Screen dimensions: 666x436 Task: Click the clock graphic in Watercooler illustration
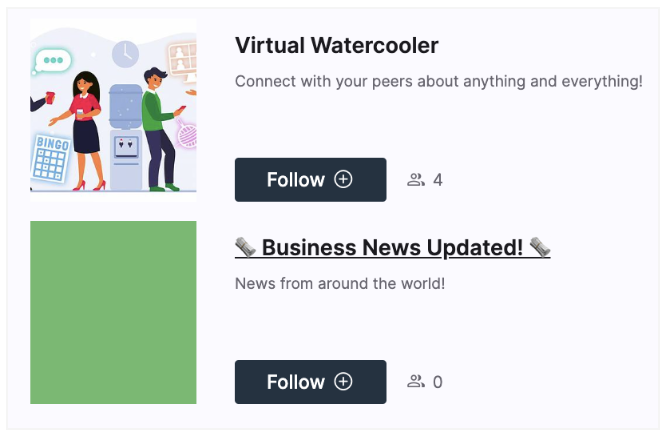(x=125, y=54)
